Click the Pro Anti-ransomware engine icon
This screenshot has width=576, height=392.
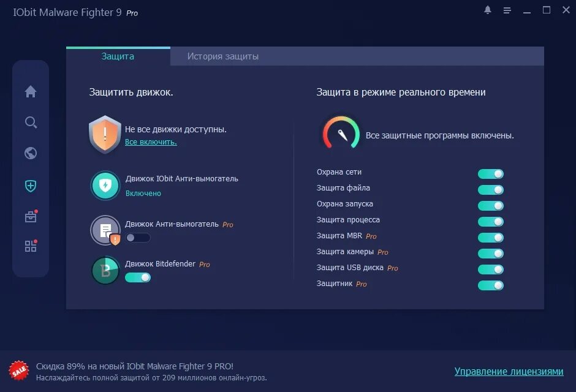(105, 230)
